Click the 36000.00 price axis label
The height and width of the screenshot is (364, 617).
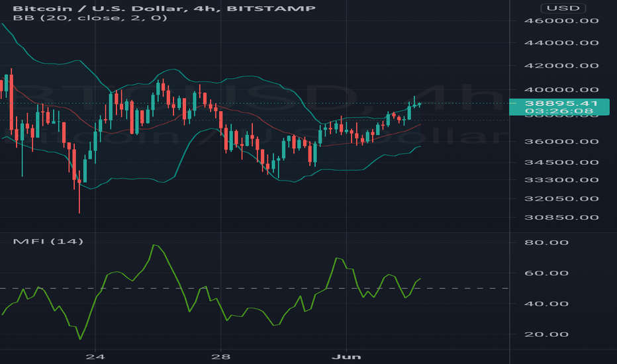[x=561, y=142]
